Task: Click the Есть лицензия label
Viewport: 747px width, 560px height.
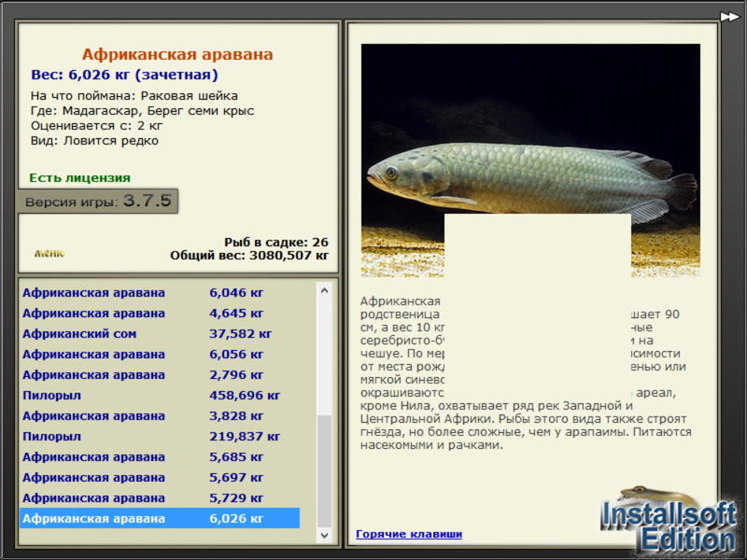Action: click(80, 178)
